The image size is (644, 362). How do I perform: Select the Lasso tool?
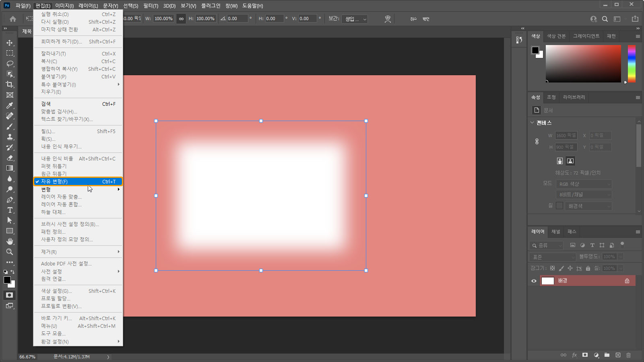tap(10, 64)
